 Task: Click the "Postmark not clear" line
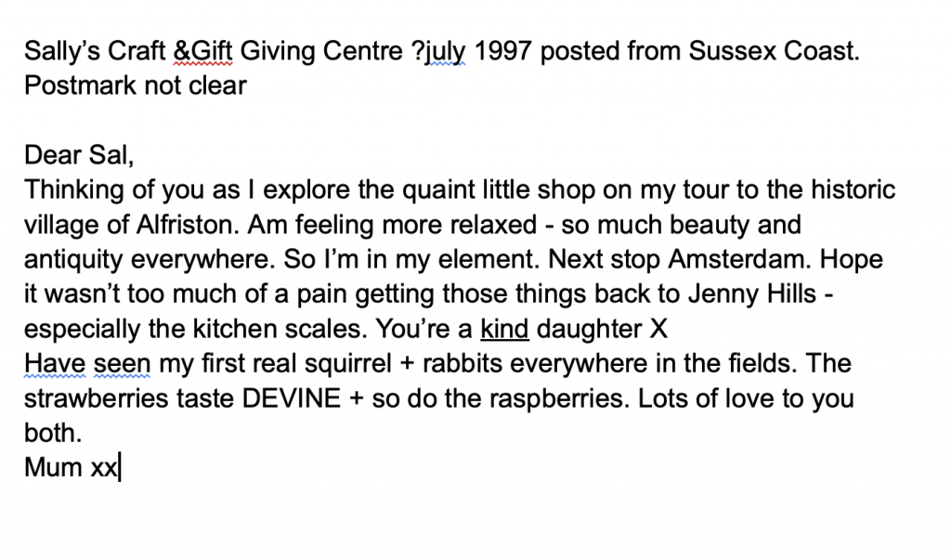[136, 86]
